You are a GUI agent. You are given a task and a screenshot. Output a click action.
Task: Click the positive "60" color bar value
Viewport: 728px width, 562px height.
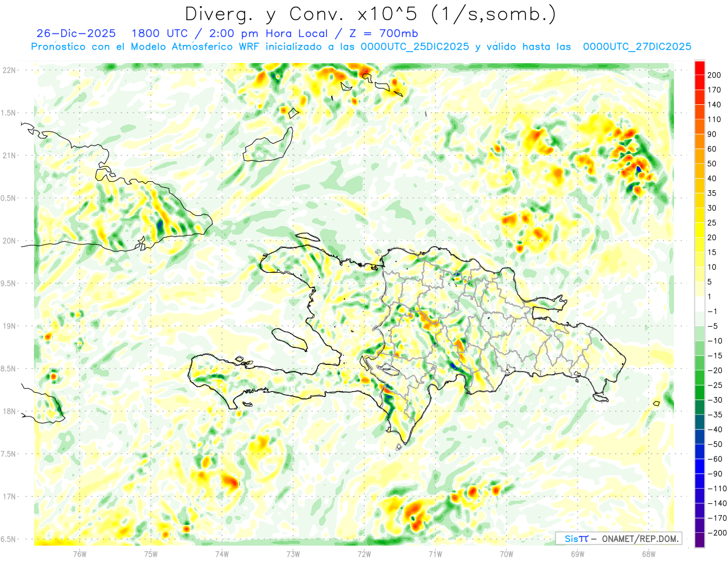tap(713, 149)
